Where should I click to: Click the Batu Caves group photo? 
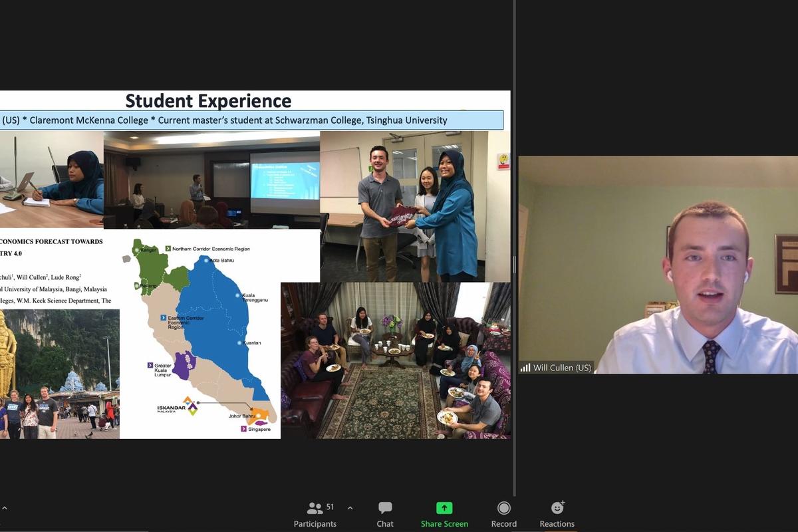[60, 374]
